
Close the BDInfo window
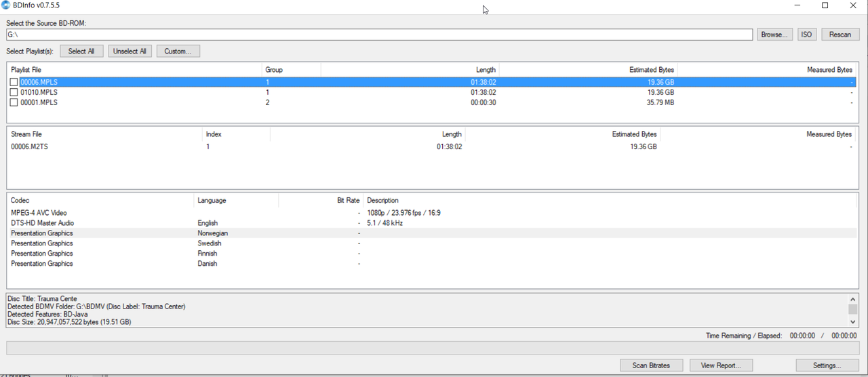pyautogui.click(x=853, y=5)
